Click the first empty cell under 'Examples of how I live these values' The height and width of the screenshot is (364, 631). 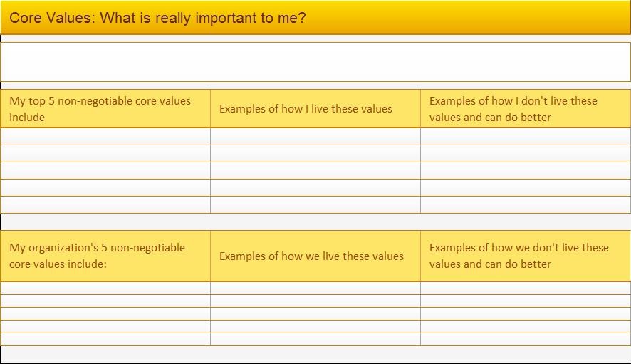315,137
